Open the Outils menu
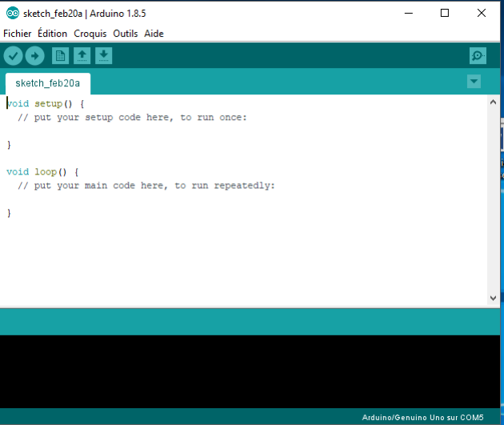The image size is (504, 425). click(x=126, y=34)
